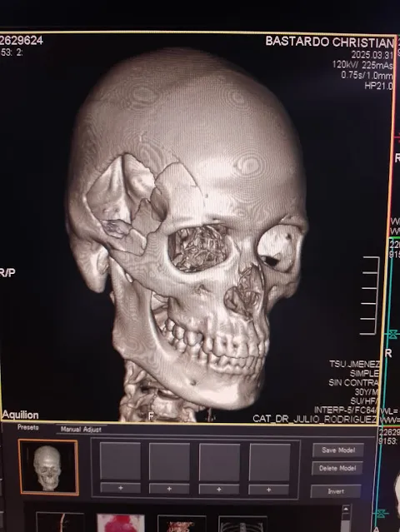Click the scale ruler in the viewport
The width and height of the screenshot is (400, 532).
coord(370,296)
